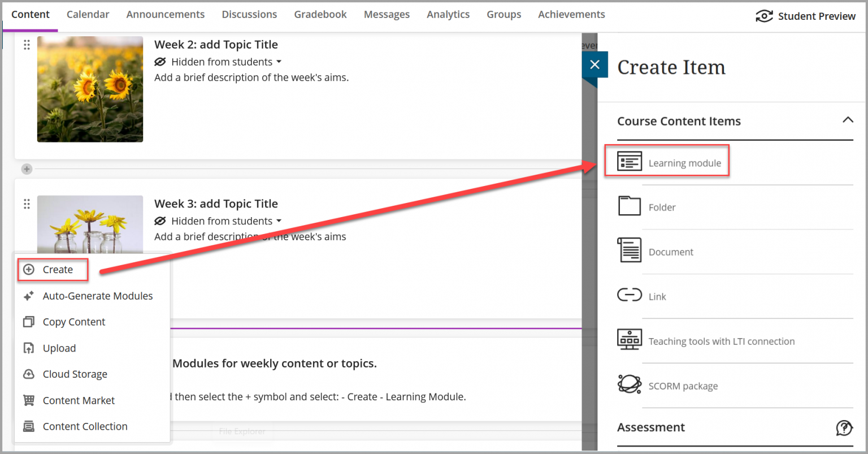Click the Week 2 sunflower field thumbnail
Viewport: 868px width, 454px height.
pos(90,89)
